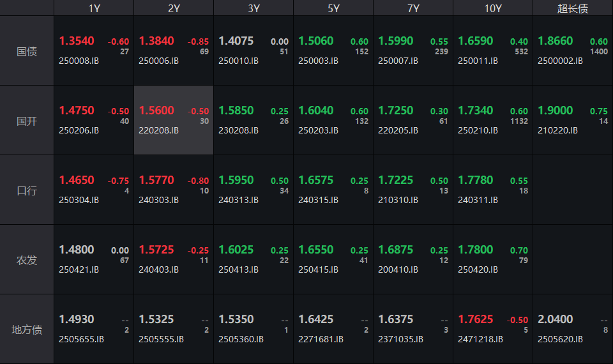
Task: Click the 1.9000 yield for 210220.IB
Action: [x=555, y=110]
